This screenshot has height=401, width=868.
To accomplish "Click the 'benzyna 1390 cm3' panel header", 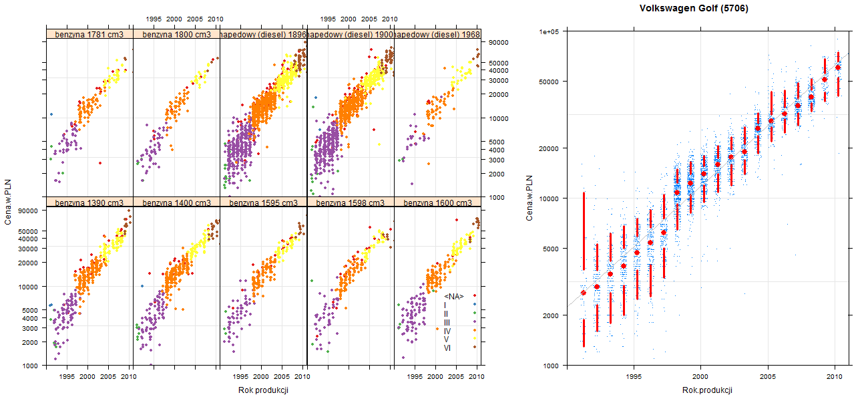I will tap(89, 203).
